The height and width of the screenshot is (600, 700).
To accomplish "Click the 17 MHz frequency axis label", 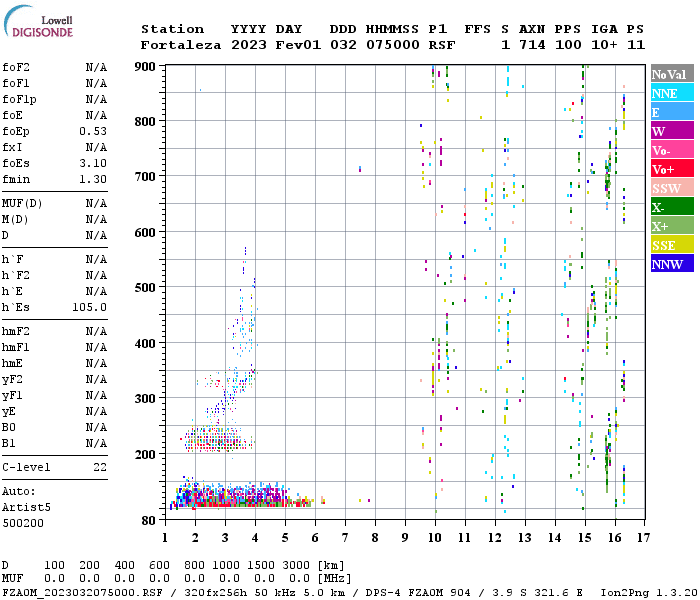I will pyautogui.click(x=643, y=538).
